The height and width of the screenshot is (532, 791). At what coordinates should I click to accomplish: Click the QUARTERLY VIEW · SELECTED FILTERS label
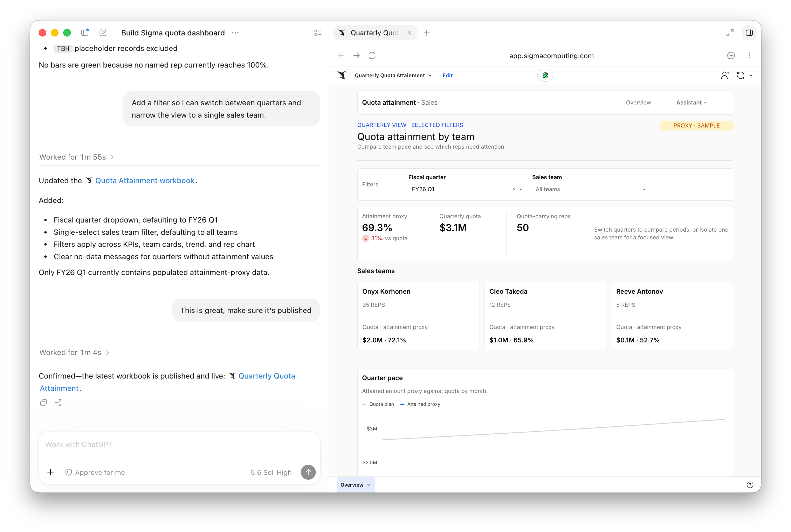[x=410, y=125]
